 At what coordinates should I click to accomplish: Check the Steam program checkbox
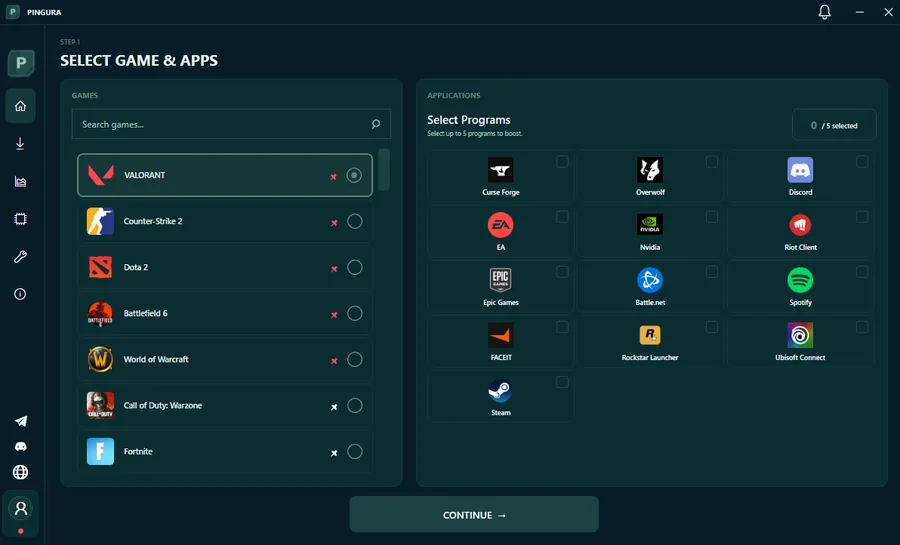pos(562,382)
